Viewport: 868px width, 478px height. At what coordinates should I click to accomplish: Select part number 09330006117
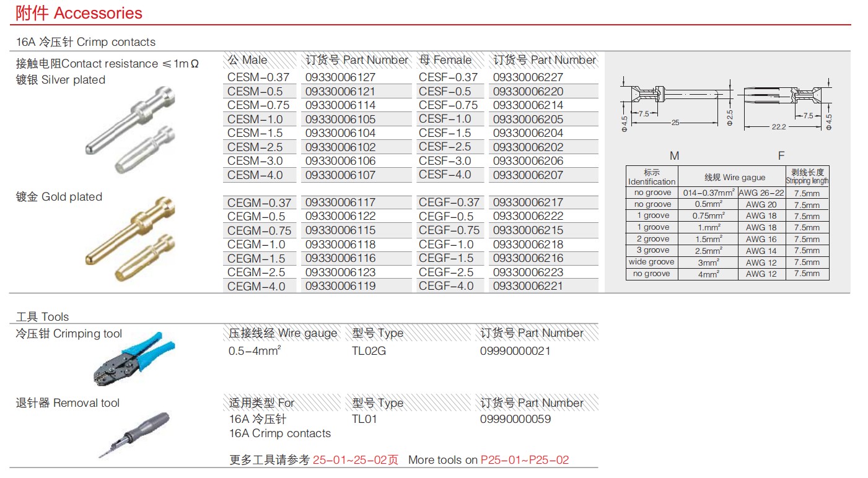(x=340, y=202)
